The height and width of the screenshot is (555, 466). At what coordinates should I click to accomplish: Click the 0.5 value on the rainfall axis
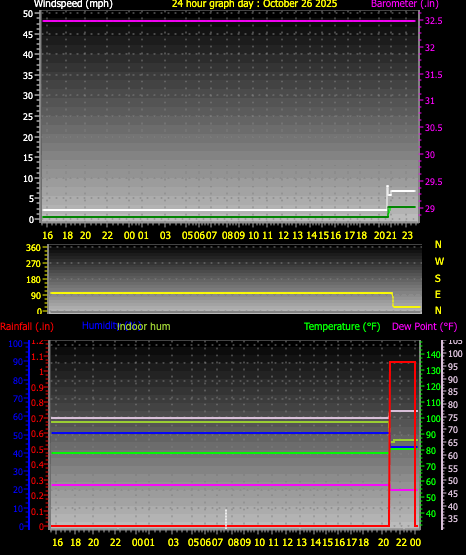pyautogui.click(x=38, y=450)
